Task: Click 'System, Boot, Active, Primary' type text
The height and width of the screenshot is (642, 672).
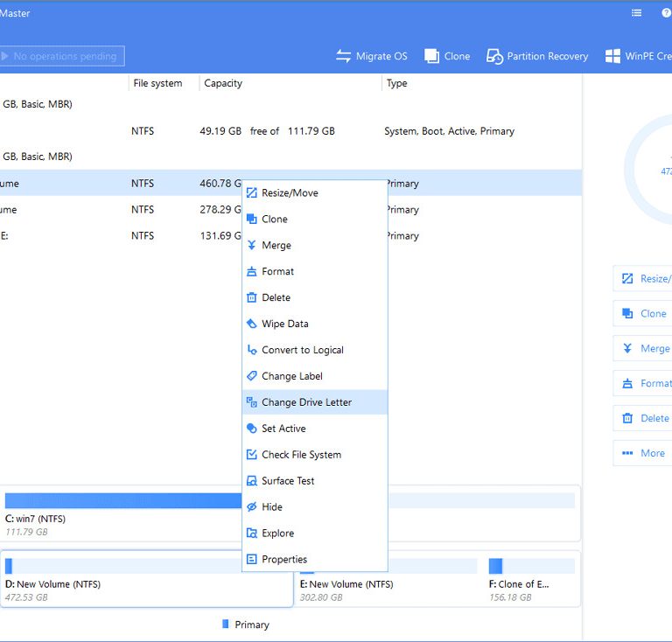Action: 449,131
